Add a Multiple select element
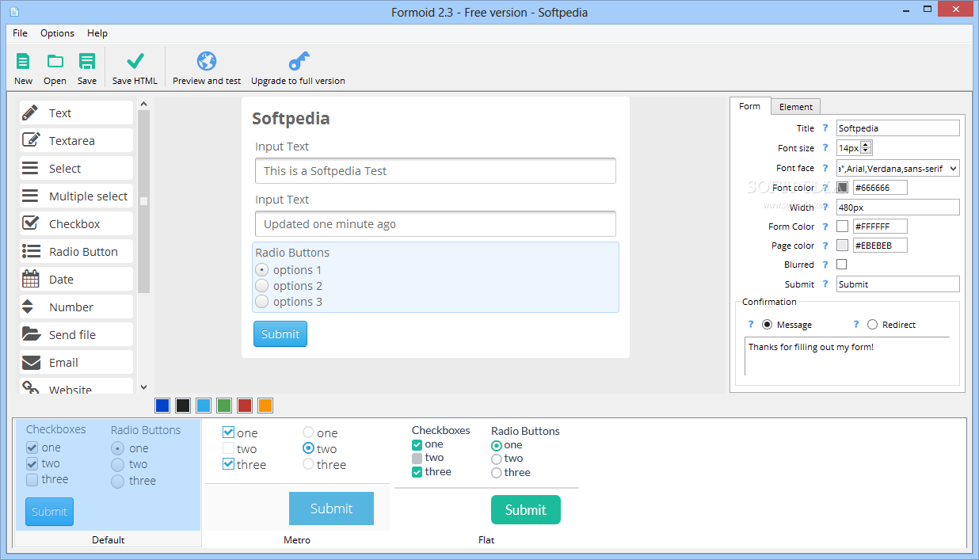This screenshot has height=560, width=979. tap(76, 196)
